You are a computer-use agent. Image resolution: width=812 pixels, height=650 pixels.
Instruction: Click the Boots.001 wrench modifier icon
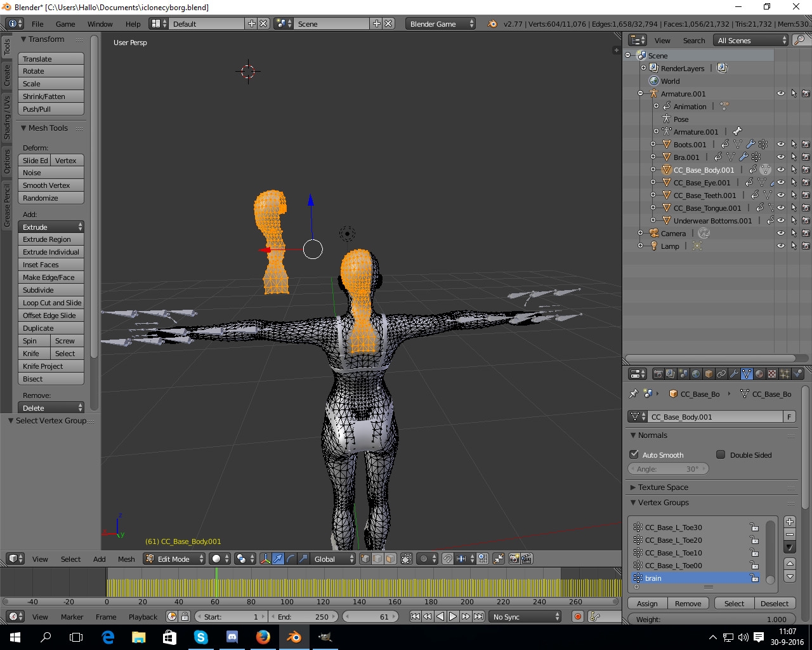[x=750, y=144]
